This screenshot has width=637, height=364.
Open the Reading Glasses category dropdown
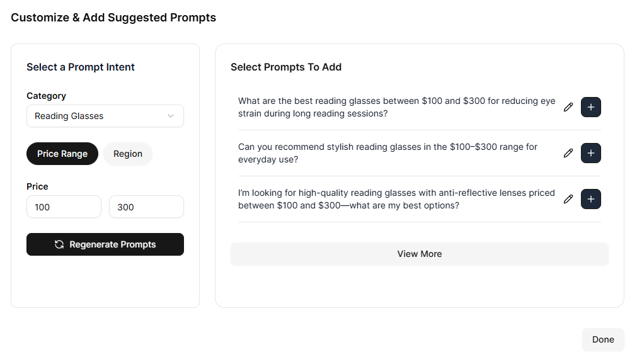point(105,116)
